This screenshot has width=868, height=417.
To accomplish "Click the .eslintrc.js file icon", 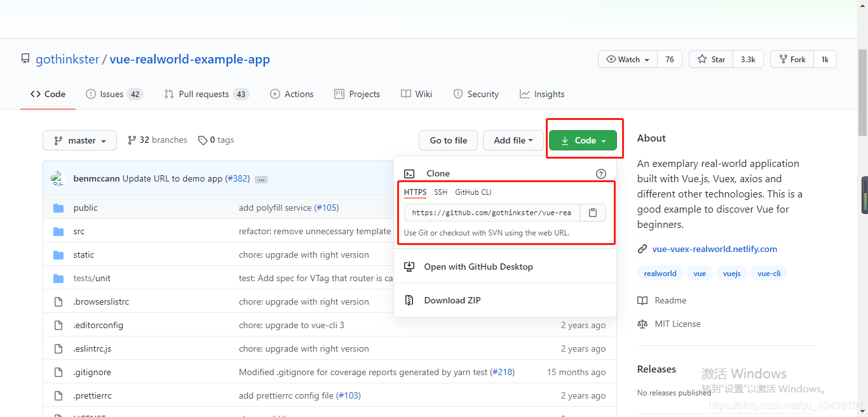I will (x=58, y=349).
